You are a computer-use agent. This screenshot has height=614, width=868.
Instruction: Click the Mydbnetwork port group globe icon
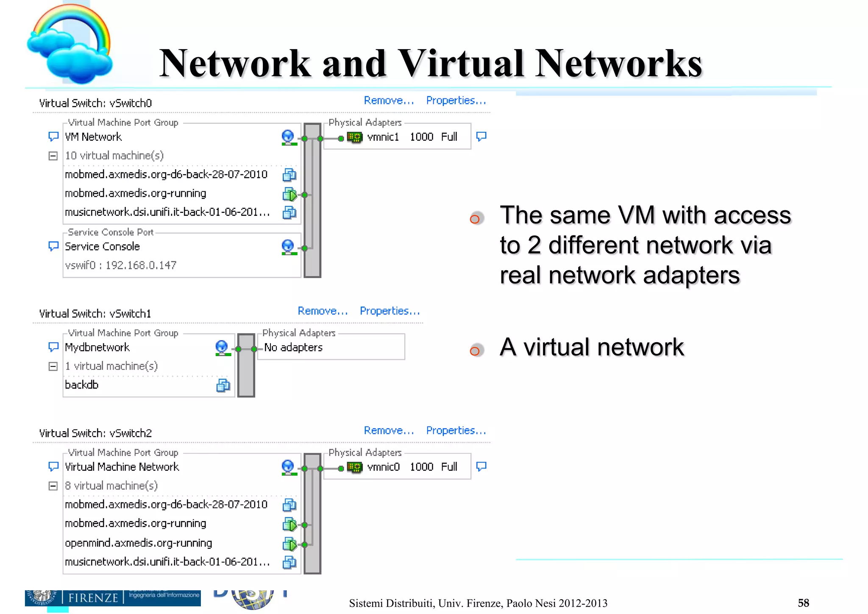point(223,348)
